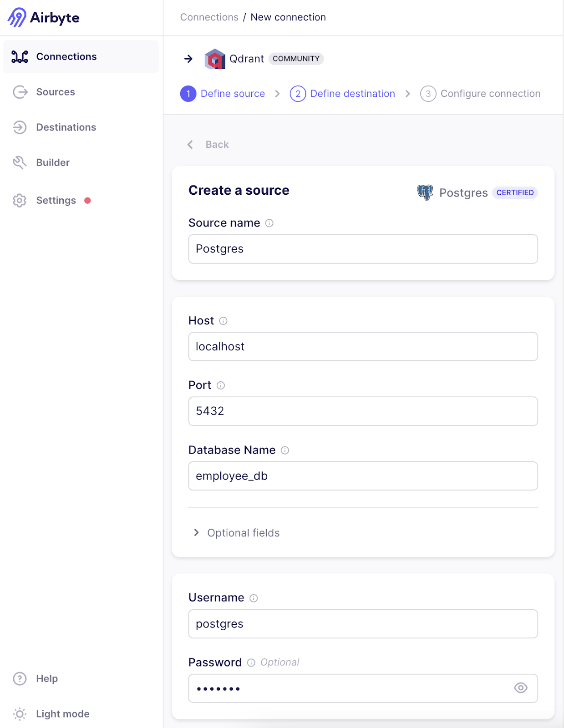Viewport: 564px width, 728px height.
Task: Click the Help question mark icon
Action: pos(20,678)
